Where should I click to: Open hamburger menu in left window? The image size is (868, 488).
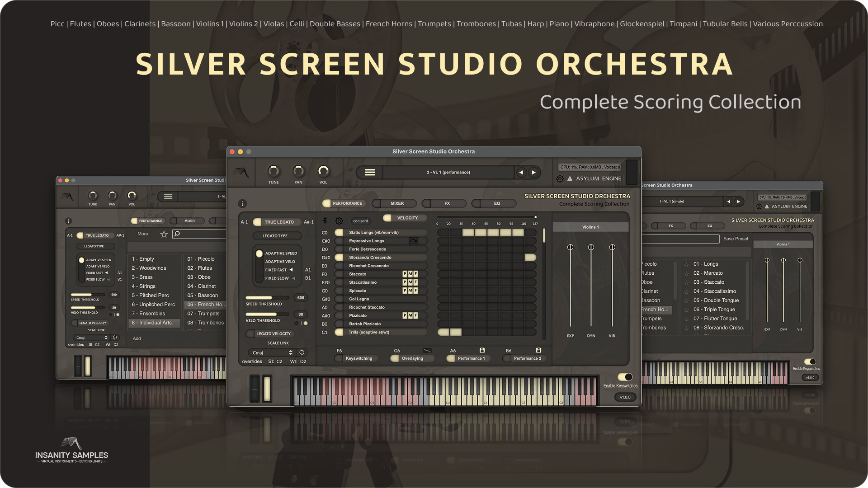[x=168, y=197]
